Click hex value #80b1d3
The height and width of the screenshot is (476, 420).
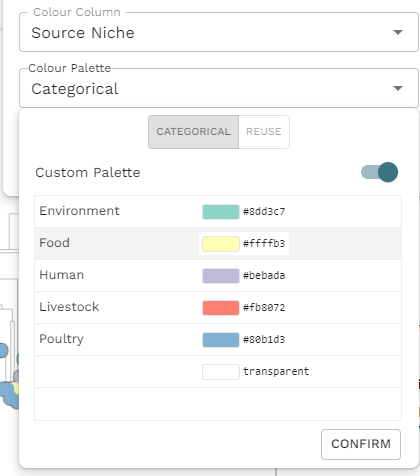coord(264,340)
